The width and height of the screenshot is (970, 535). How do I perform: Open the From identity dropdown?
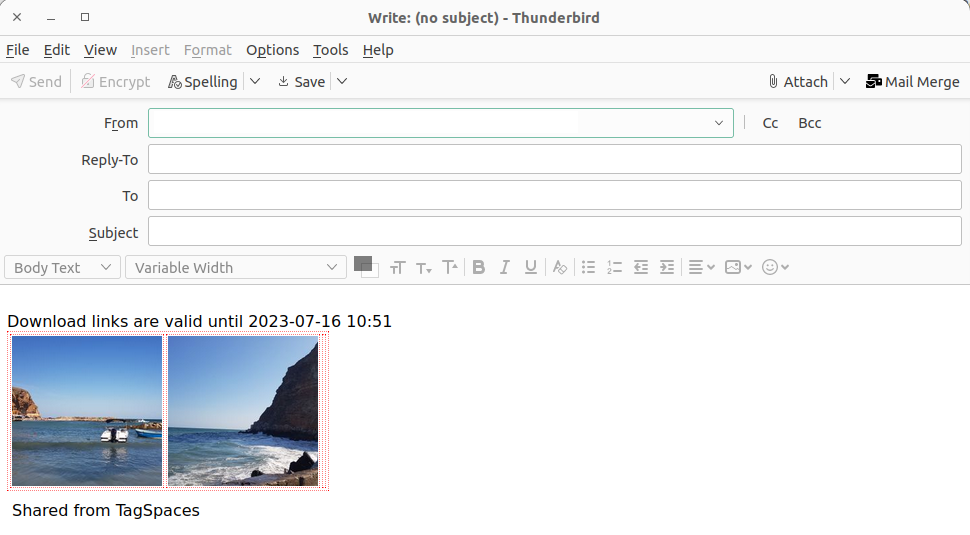click(440, 123)
